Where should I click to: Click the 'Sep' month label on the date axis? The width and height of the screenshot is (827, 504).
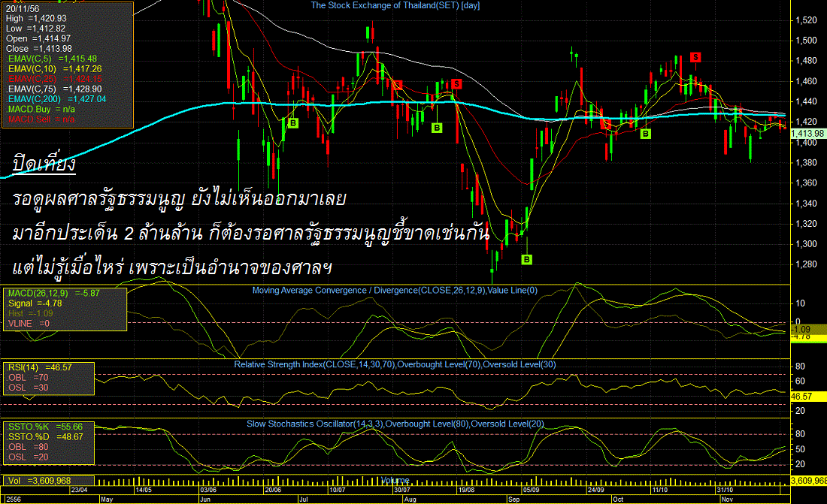(513, 499)
